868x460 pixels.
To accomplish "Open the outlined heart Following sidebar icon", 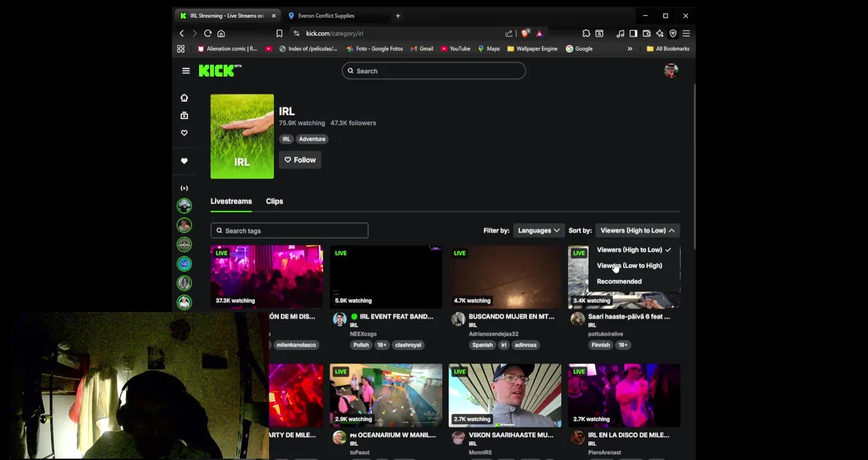I will pos(184,133).
